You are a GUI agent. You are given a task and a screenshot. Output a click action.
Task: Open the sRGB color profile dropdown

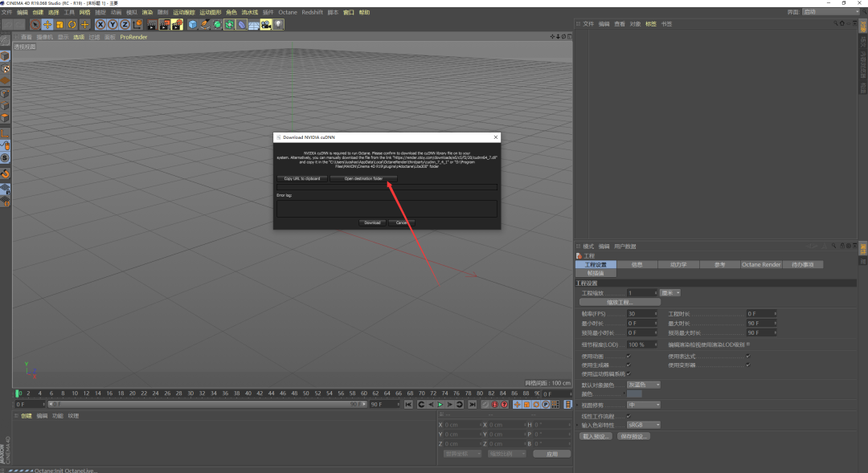tap(643, 425)
